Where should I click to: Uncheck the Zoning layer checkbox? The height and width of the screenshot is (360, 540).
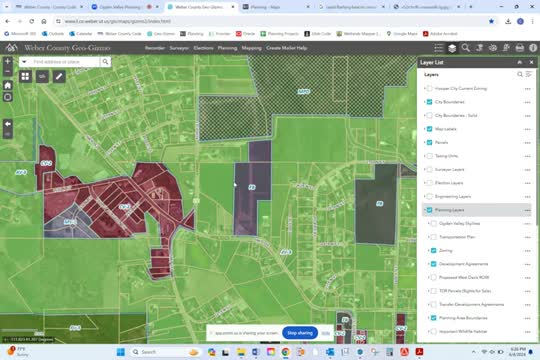tap(434, 250)
